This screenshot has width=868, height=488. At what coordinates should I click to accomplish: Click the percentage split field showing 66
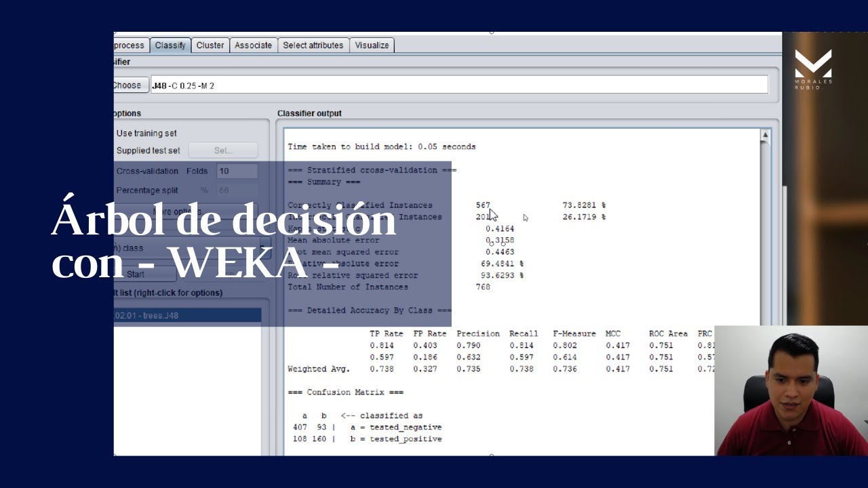(x=237, y=190)
